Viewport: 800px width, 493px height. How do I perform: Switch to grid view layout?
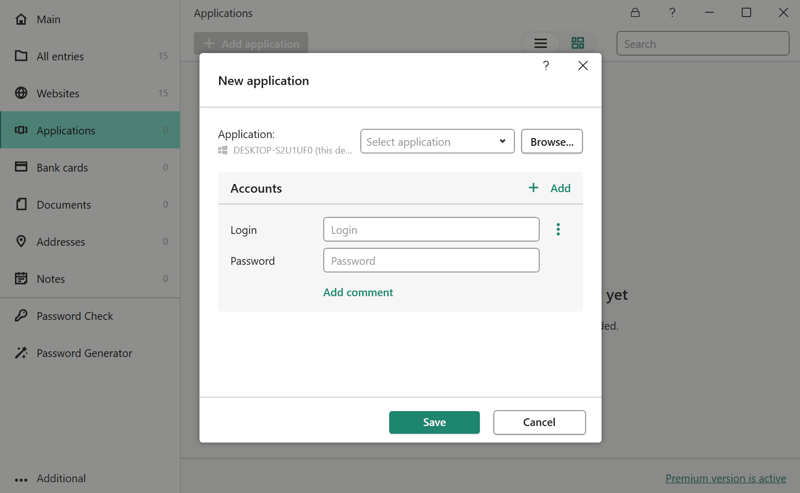[x=577, y=44]
